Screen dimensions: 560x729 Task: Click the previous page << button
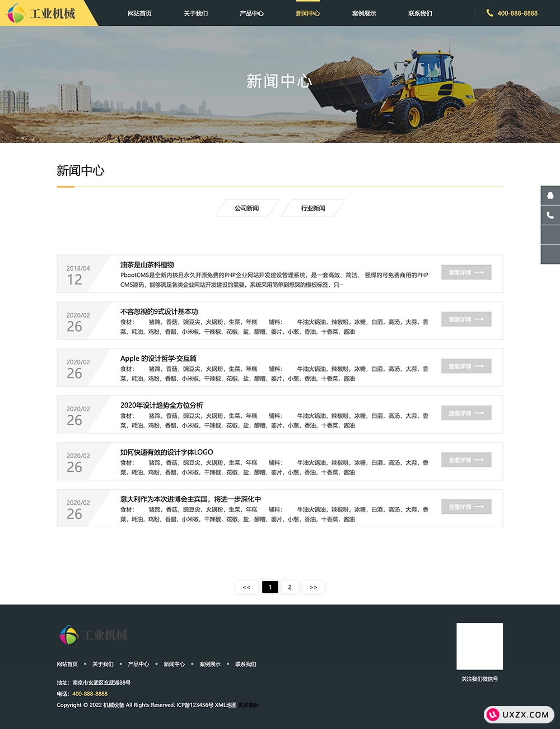click(246, 587)
